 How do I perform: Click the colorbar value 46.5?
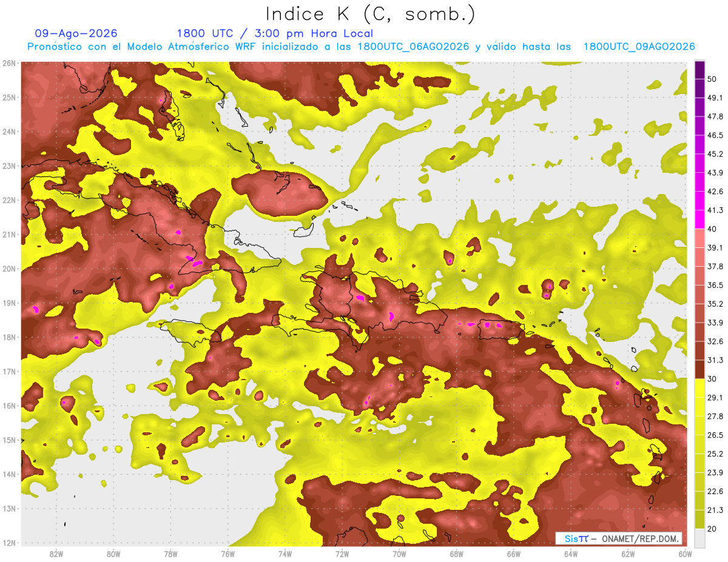click(715, 135)
